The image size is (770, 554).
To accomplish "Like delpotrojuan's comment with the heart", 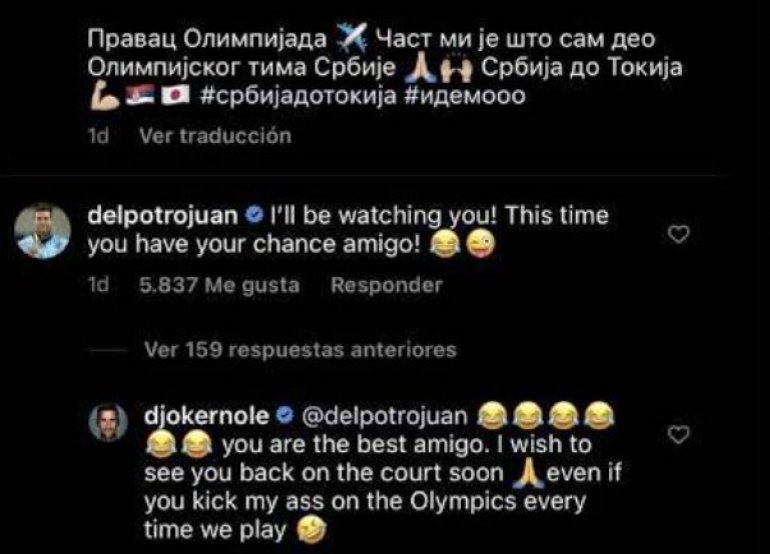I will pyautogui.click(x=679, y=234).
